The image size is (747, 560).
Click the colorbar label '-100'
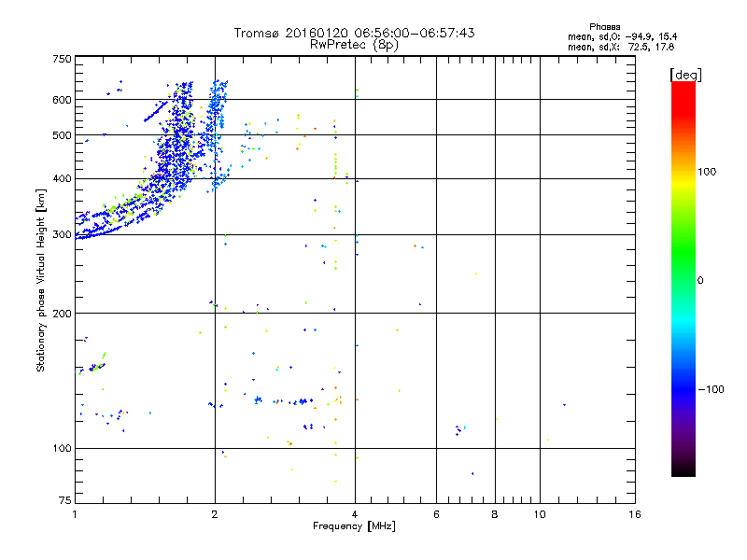tap(711, 389)
